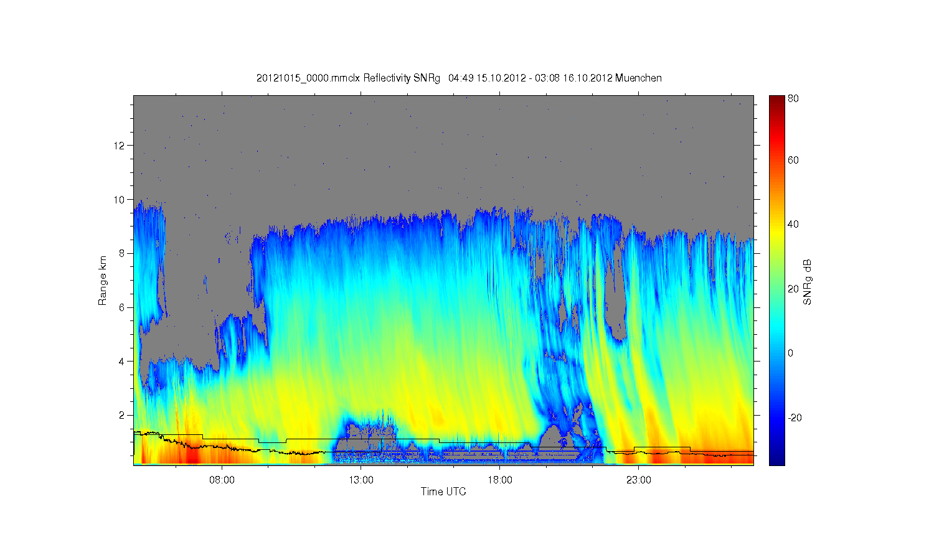This screenshot has height=560, width=934.
Task: Click the 18:00 time tick label
Action: [499, 480]
